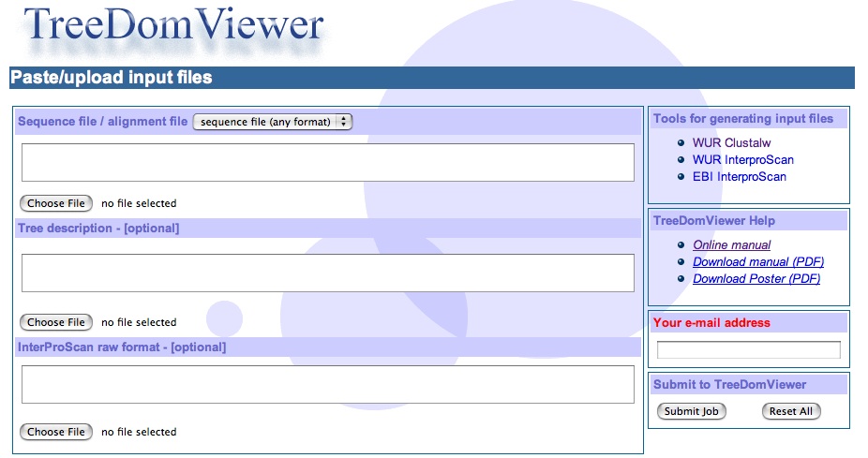Open the sequence file format dropdown
This screenshot has height=458, width=868.
pyautogui.click(x=272, y=122)
